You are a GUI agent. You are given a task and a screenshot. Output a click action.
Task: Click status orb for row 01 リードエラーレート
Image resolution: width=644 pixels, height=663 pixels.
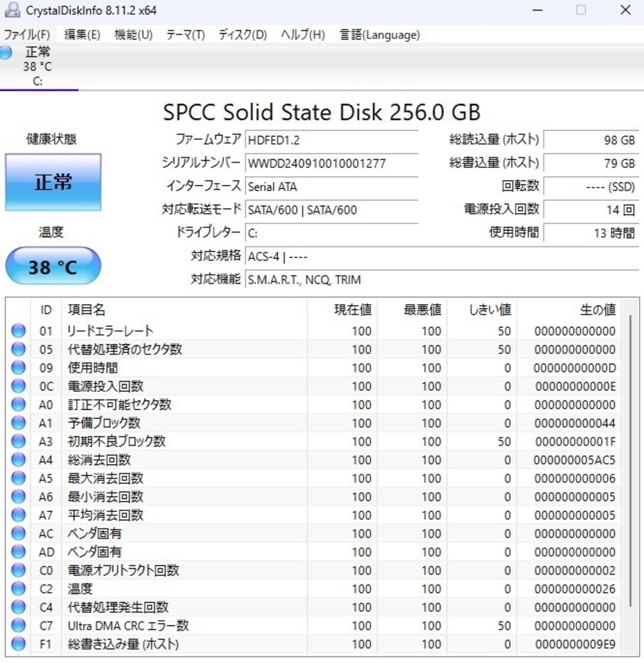point(18,331)
